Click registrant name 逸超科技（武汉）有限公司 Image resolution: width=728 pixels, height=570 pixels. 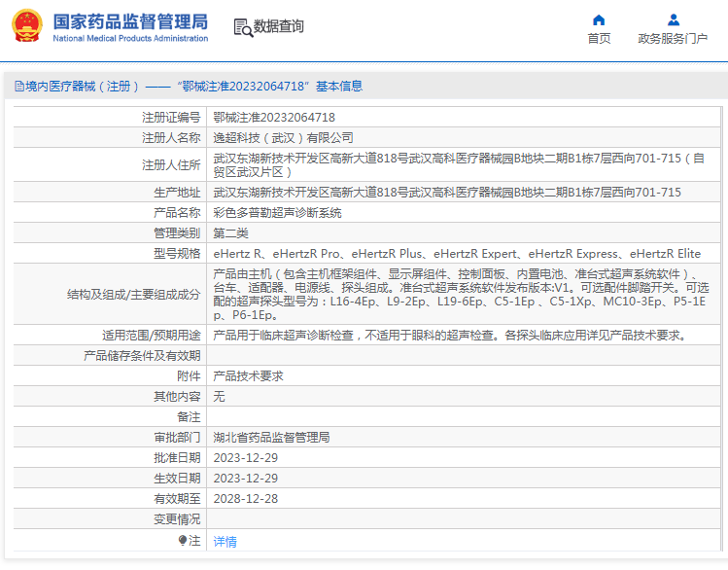pyautogui.click(x=283, y=138)
